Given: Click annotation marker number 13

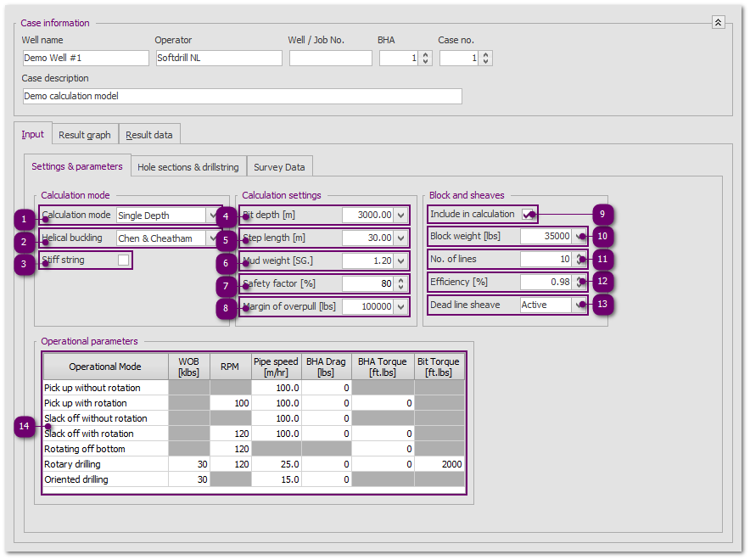Looking at the screenshot, I should pos(603,305).
